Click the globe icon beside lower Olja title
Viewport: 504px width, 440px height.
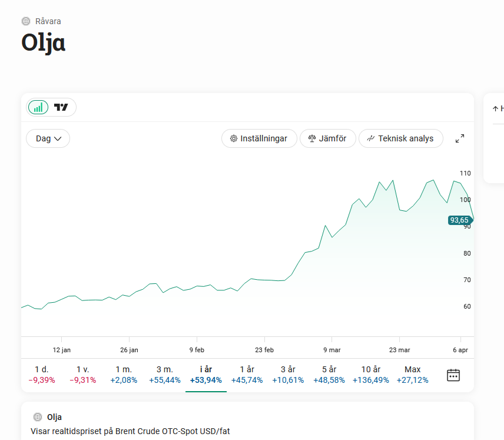pyautogui.click(x=38, y=417)
